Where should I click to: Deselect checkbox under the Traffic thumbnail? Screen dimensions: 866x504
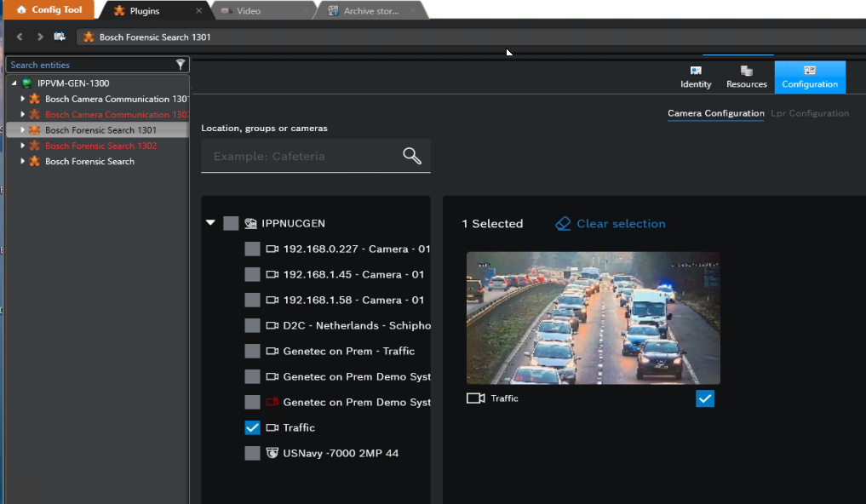click(705, 398)
